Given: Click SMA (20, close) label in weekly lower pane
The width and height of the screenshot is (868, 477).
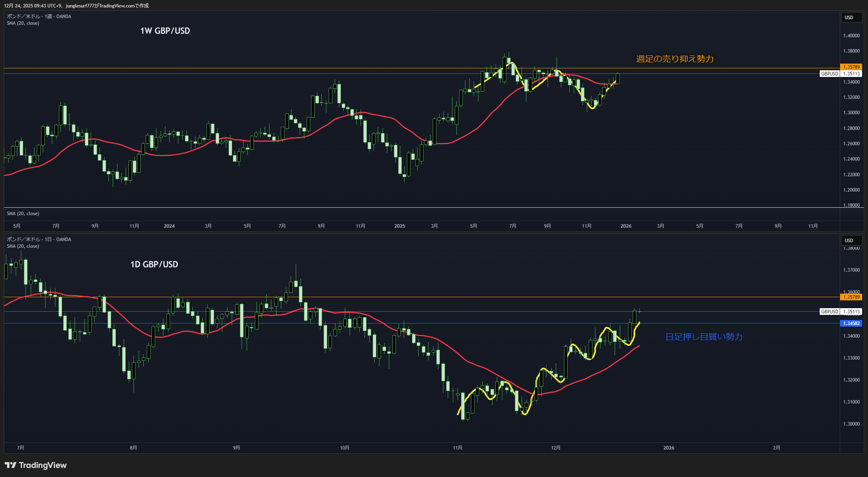Looking at the screenshot, I should click(x=23, y=214).
